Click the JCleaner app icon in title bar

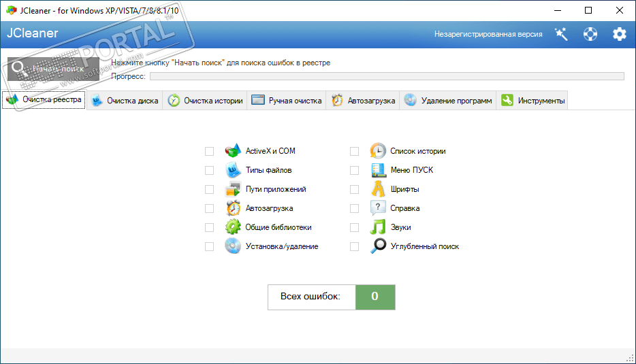click(x=12, y=10)
